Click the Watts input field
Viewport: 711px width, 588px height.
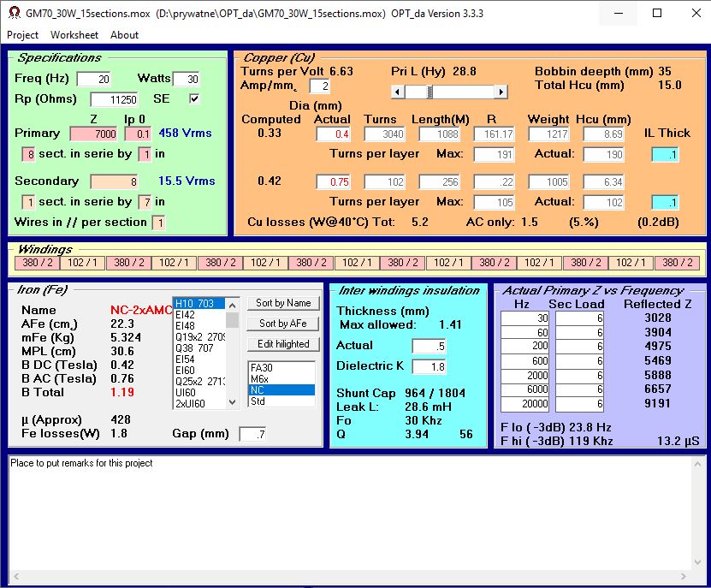[187, 80]
